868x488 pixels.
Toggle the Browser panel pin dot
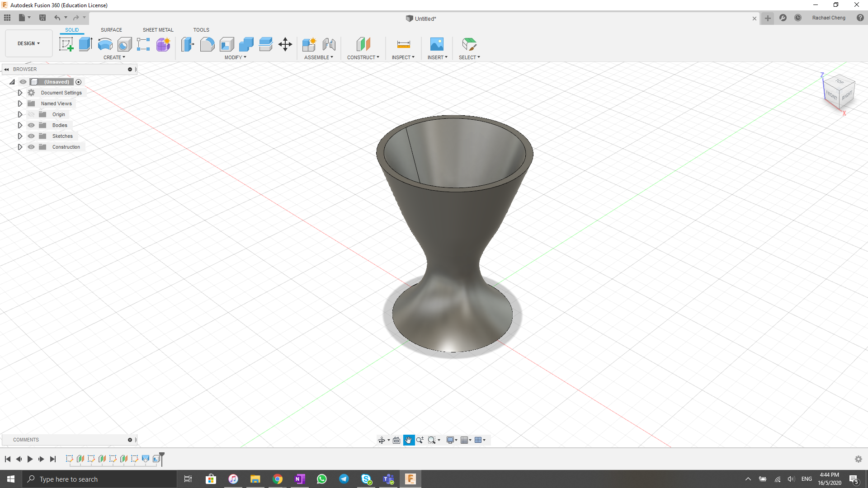[130, 69]
